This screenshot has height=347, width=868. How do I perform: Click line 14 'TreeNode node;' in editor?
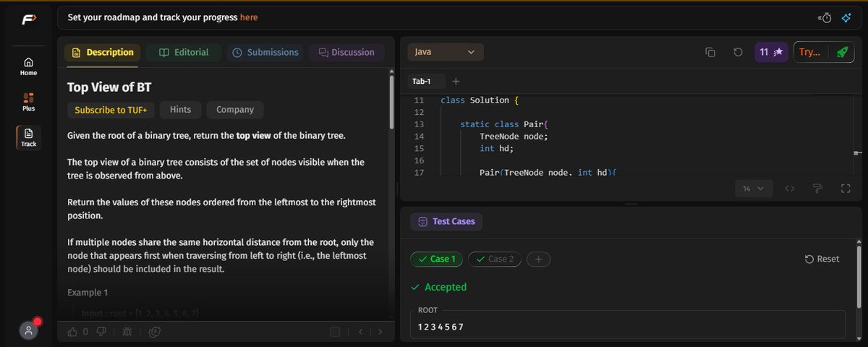(x=514, y=136)
